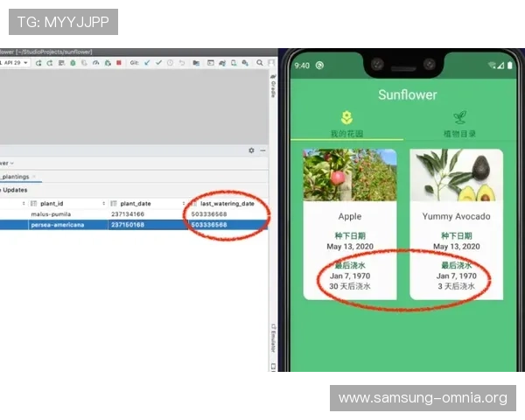Tap the Apple card title

350,216
